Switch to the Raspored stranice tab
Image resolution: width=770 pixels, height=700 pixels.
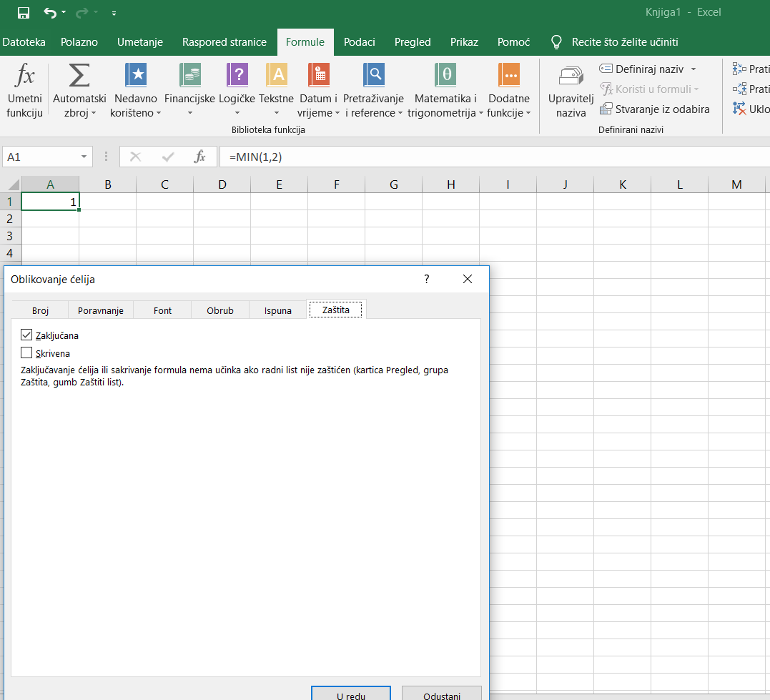pos(224,42)
